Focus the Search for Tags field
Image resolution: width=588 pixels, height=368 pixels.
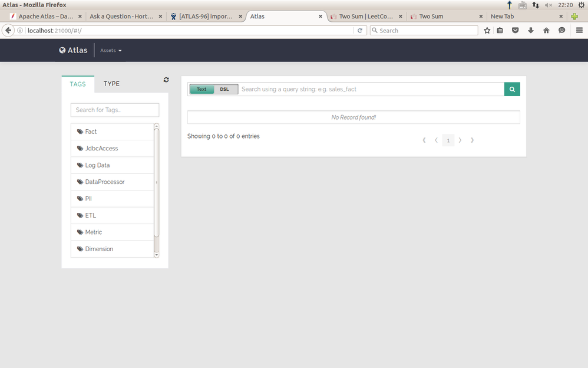115,110
